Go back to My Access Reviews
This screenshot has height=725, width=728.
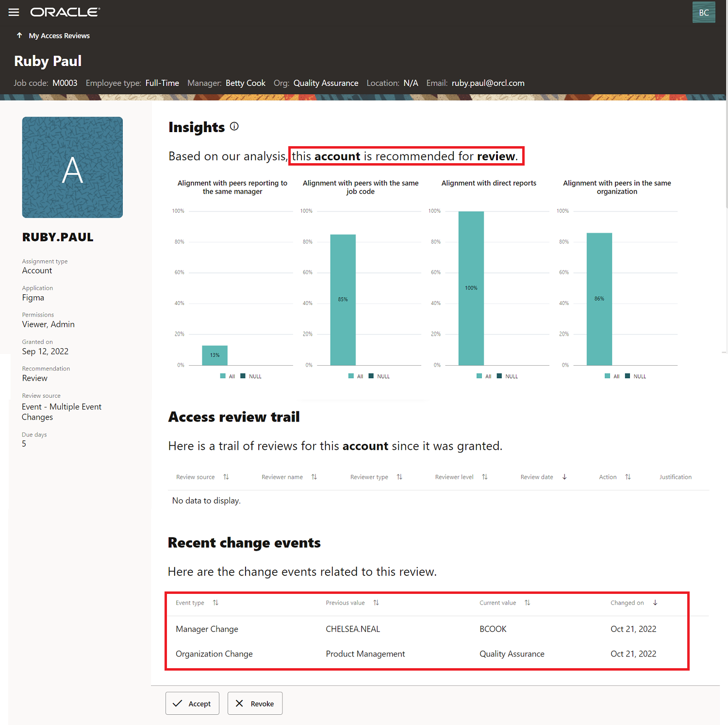click(x=59, y=35)
